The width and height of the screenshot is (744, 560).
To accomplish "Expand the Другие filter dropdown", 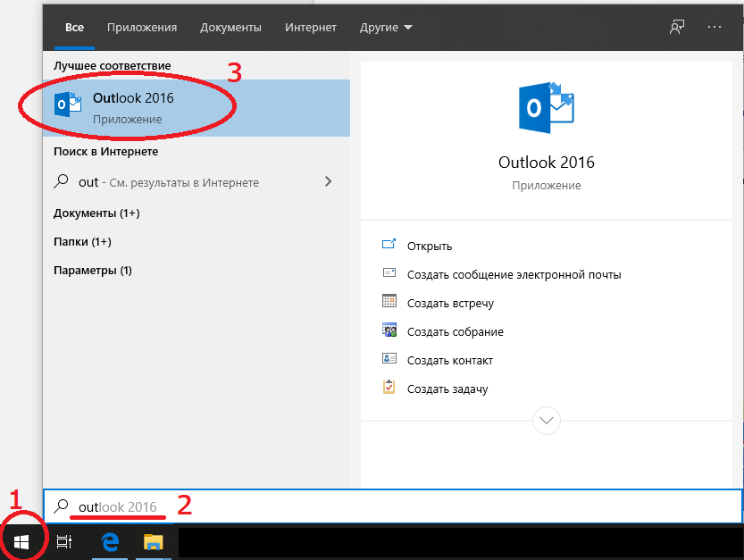I will pos(386,28).
